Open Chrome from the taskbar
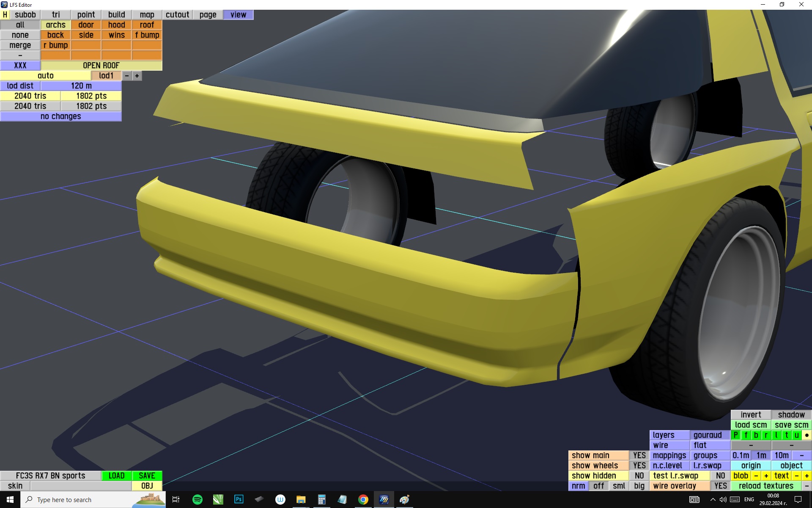Image resolution: width=812 pixels, height=508 pixels. click(x=363, y=500)
